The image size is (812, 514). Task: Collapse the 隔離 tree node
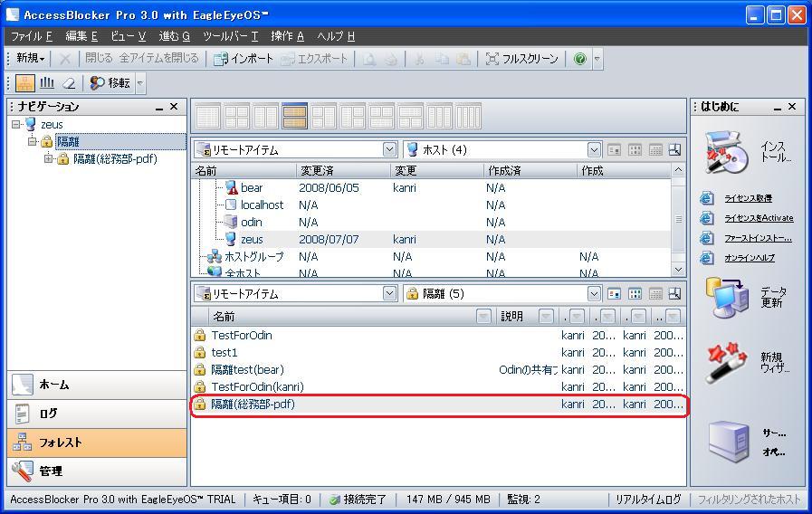32,141
